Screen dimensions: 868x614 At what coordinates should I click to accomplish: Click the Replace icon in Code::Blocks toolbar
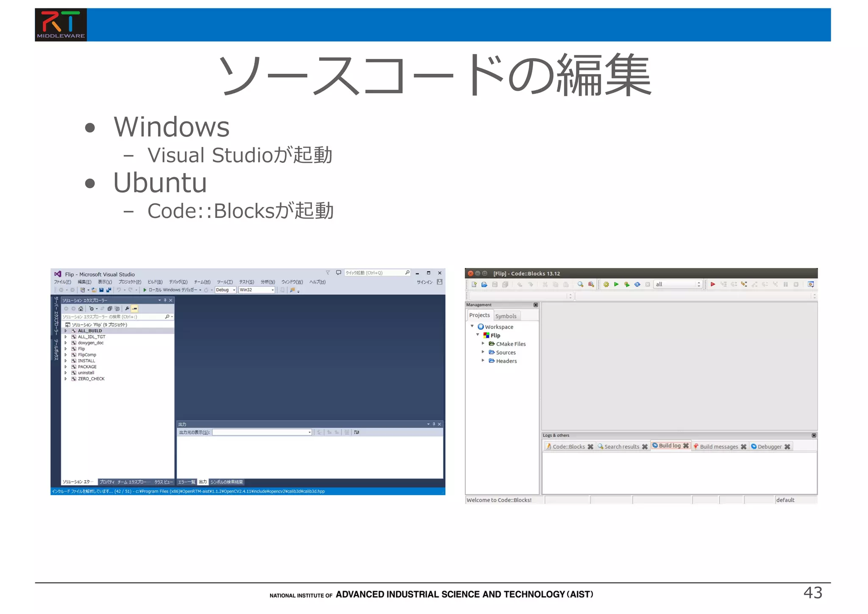[x=591, y=285]
